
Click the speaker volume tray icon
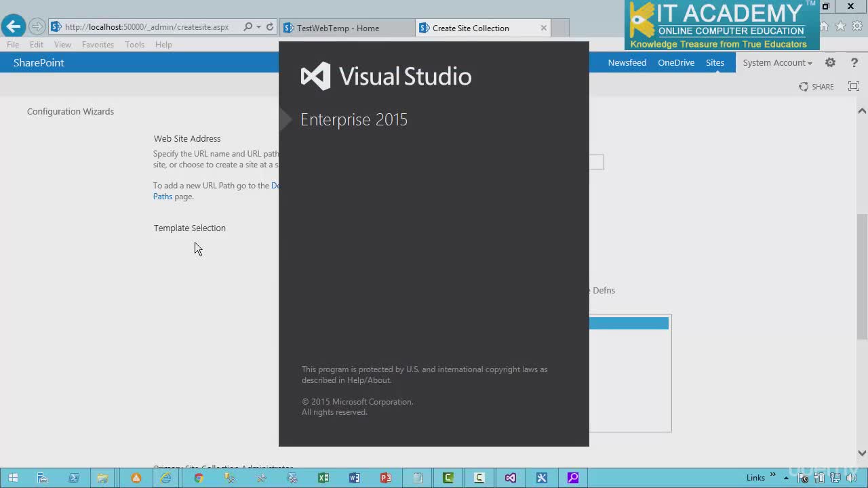click(852, 478)
